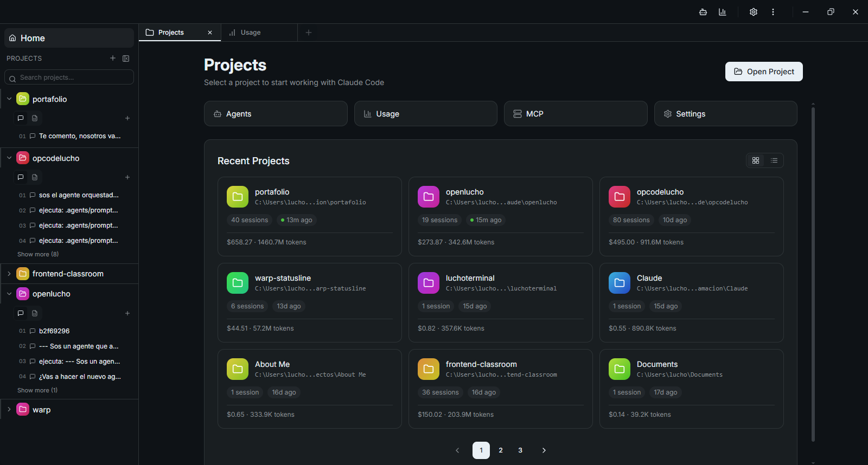
Task: Go to Home in sidebar
Action: 69,38
